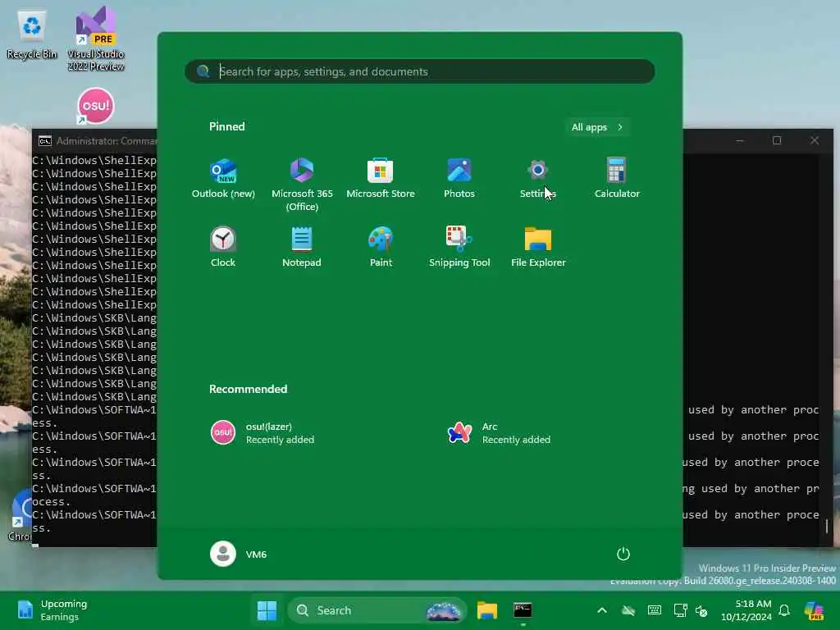
Task: Select Chrome desktop shortcut
Action: click(21, 515)
